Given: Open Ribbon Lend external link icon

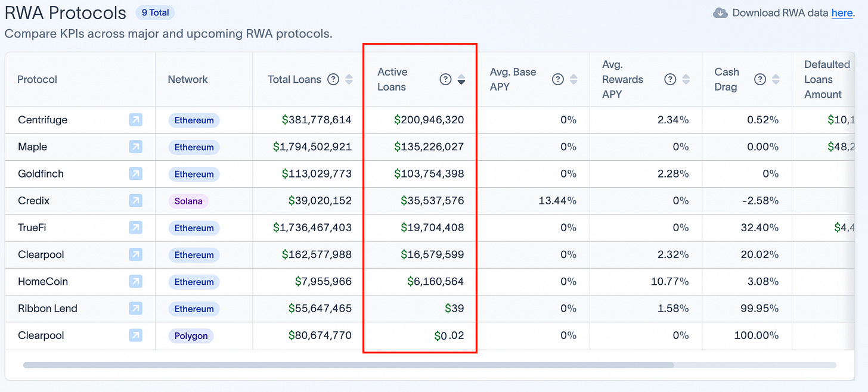Looking at the screenshot, I should (136, 309).
